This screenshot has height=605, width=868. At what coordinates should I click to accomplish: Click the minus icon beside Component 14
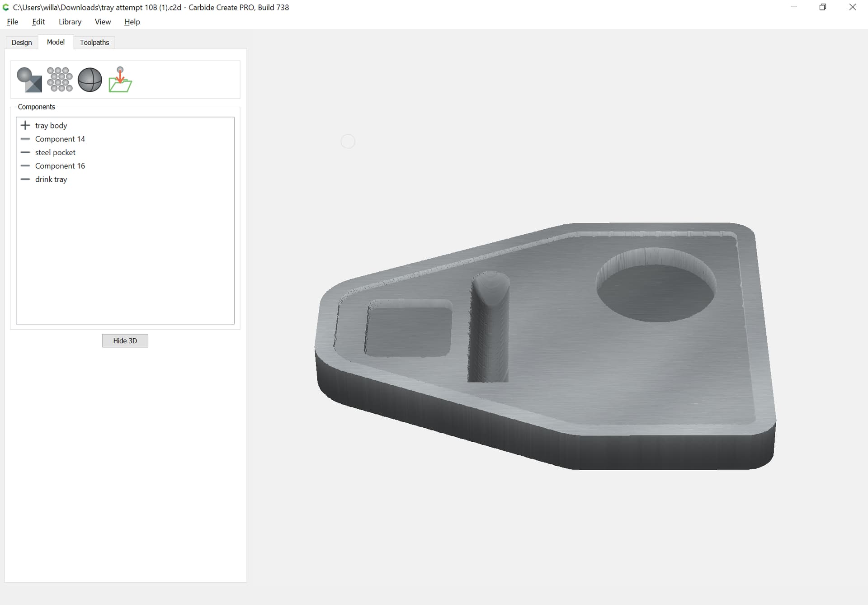click(x=25, y=139)
